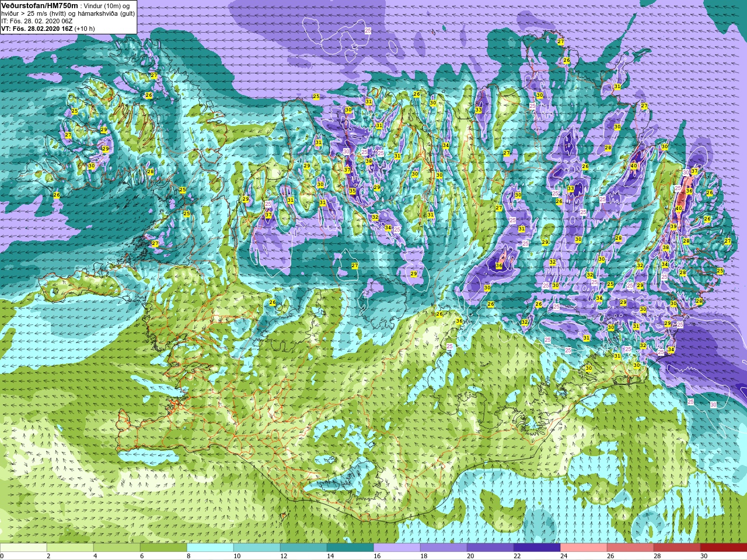747x560 pixels.
Task: Select the 22–24 m/s deep indigo swatch
Action: (537, 548)
